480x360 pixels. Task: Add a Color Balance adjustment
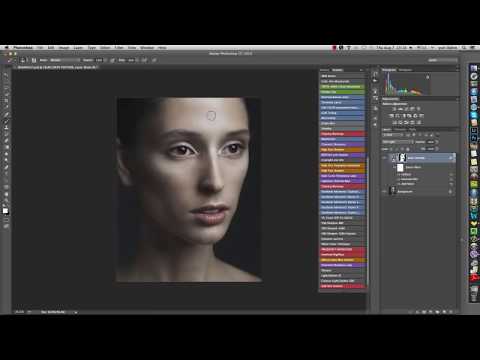(398, 116)
